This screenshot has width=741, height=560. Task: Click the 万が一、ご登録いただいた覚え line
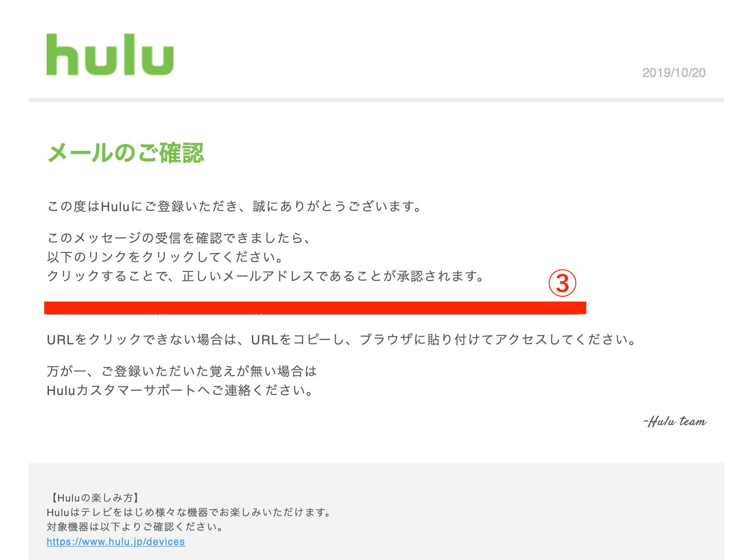182,371
